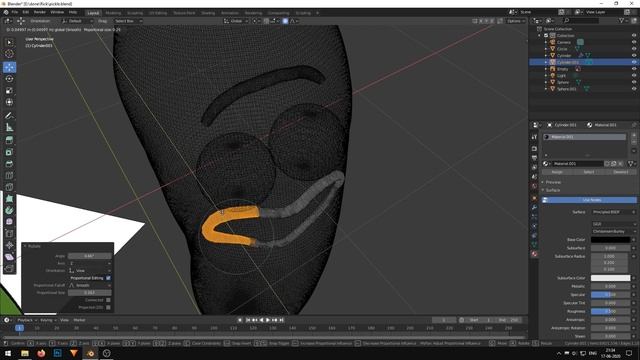Viewport: 640px width, 360px height.
Task: Hide the Sphere.001 object in outliner
Action: (634, 89)
